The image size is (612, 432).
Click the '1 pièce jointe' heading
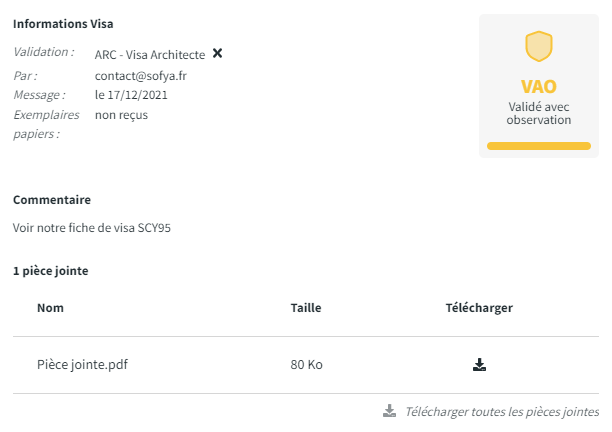[x=54, y=271]
